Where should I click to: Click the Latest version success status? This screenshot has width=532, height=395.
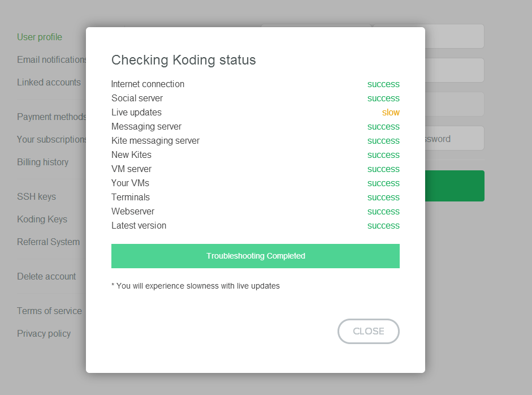[x=383, y=226]
